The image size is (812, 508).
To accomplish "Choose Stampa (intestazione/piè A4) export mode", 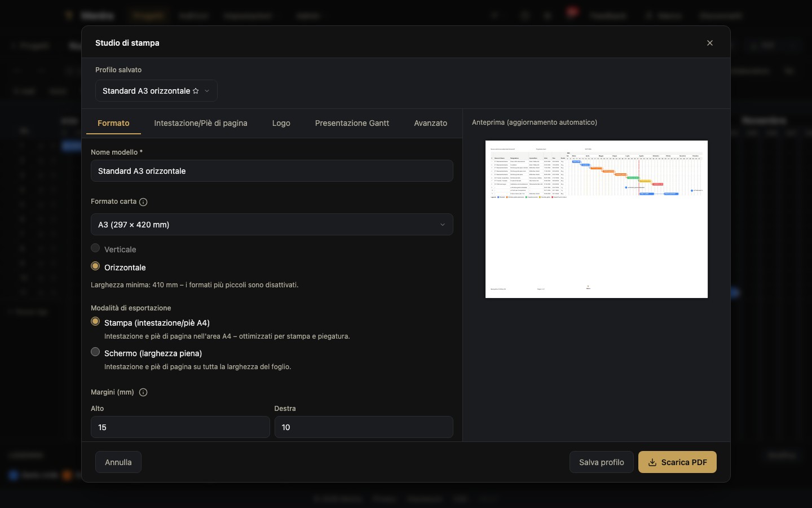I will point(95,321).
